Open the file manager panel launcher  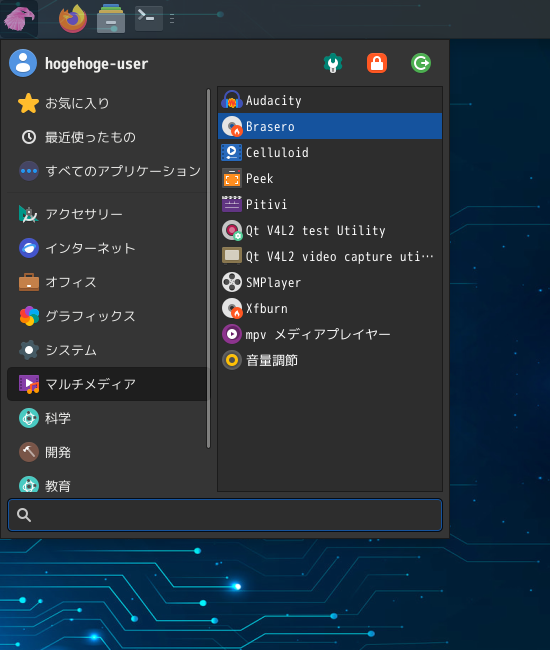click(111, 19)
